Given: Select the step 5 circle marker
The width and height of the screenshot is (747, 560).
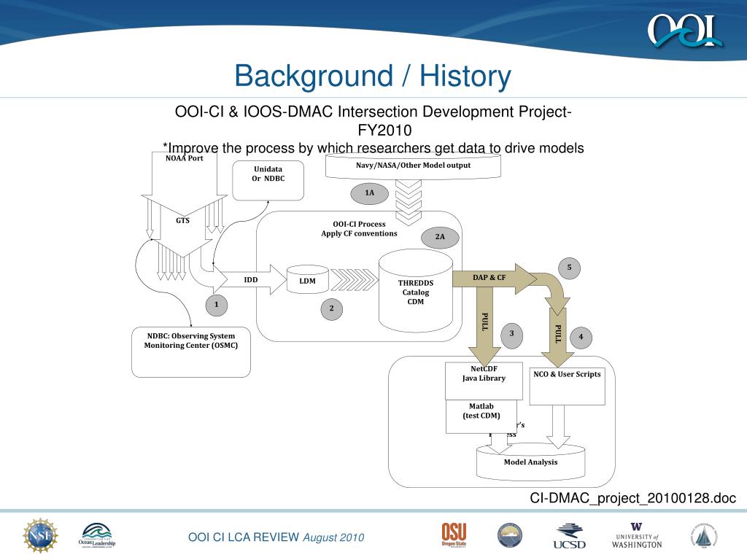Looking at the screenshot, I should tap(569, 268).
